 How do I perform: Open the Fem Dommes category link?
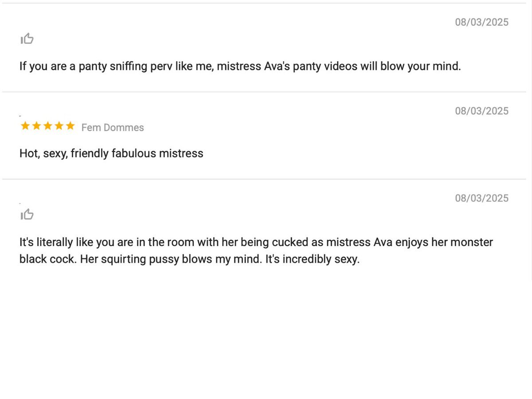(x=113, y=128)
